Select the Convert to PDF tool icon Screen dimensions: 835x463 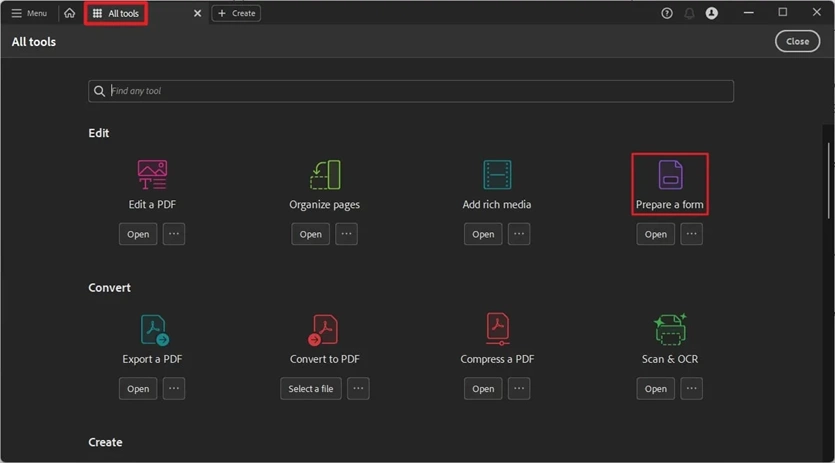[x=323, y=329]
